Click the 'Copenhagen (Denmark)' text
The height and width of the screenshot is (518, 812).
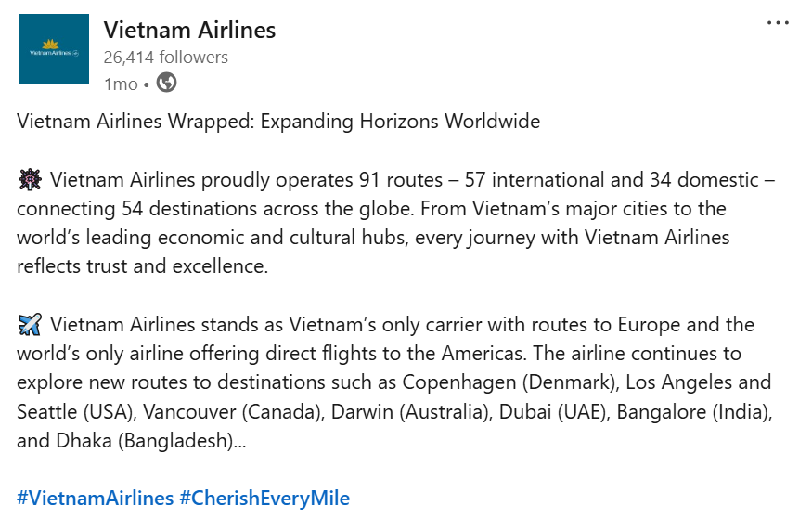click(510, 382)
